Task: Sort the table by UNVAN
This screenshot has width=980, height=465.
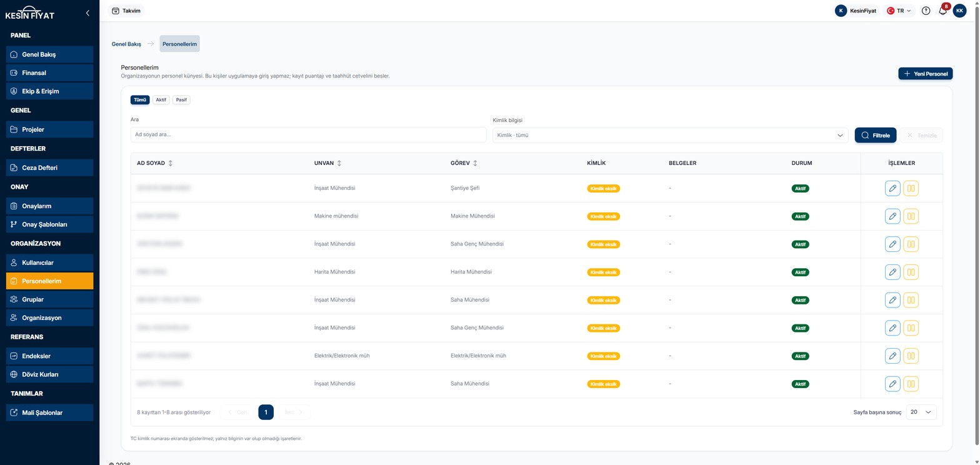Action: [328, 163]
